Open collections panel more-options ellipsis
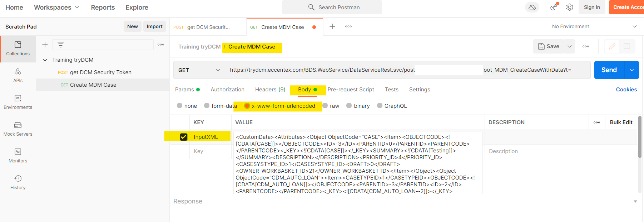The height and width of the screenshot is (222, 644). [x=161, y=45]
